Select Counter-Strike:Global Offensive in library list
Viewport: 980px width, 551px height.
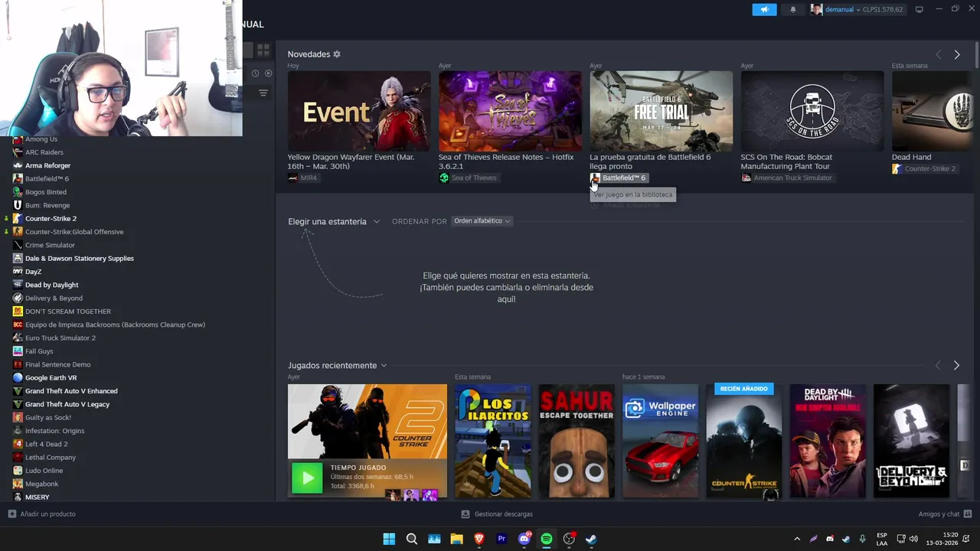[x=74, y=232]
